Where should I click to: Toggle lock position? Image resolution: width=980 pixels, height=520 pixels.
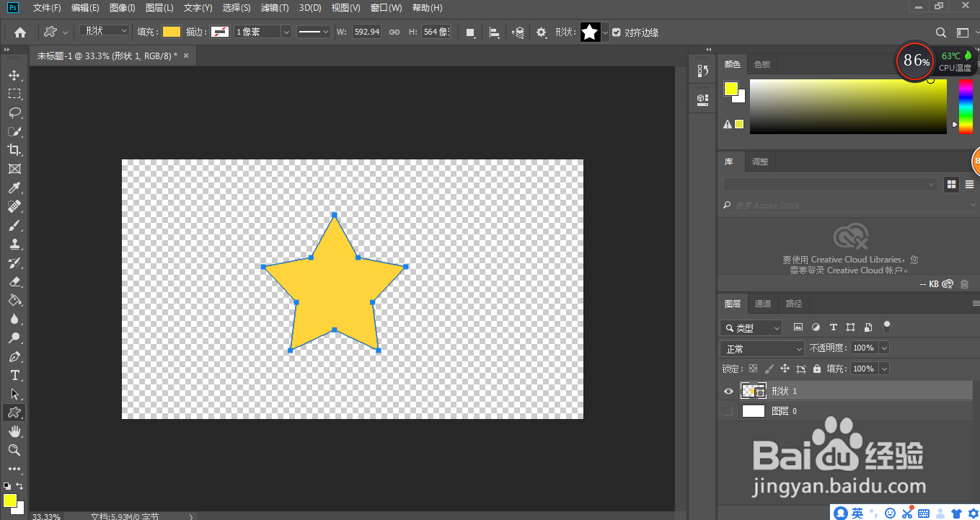tap(785, 369)
